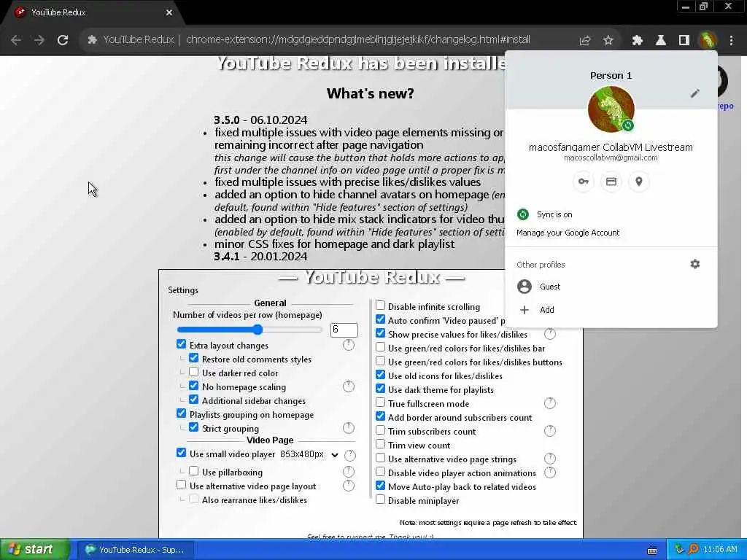The width and height of the screenshot is (747, 560).
Task: Adjust the videos per row slider
Action: click(x=249, y=330)
